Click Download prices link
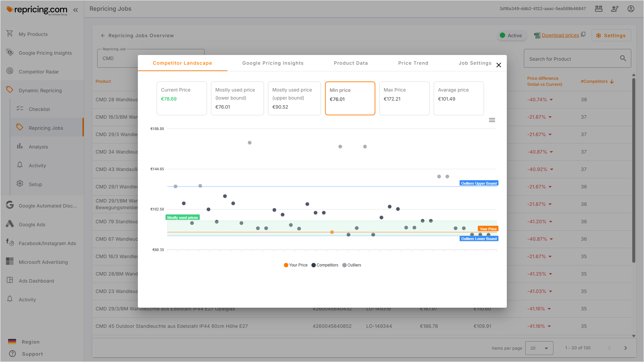The height and width of the screenshot is (362, 644). 560,35
